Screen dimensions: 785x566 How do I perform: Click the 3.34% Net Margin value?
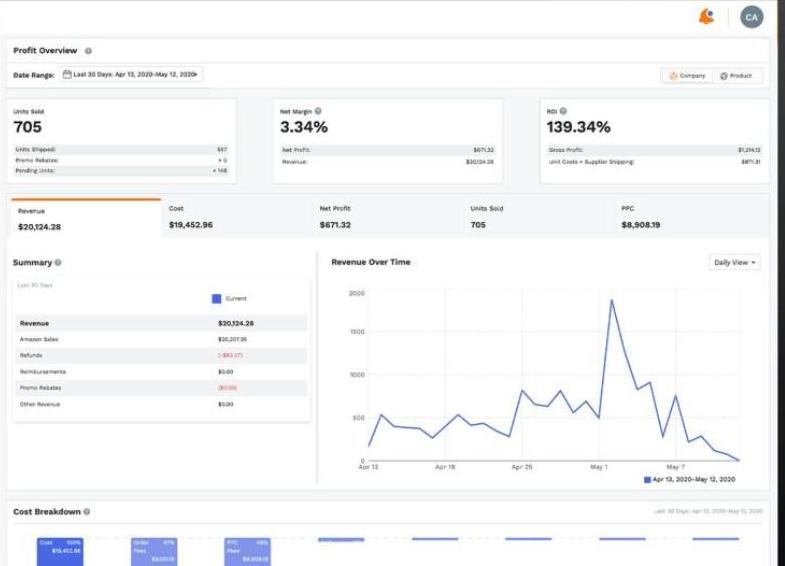pos(304,127)
